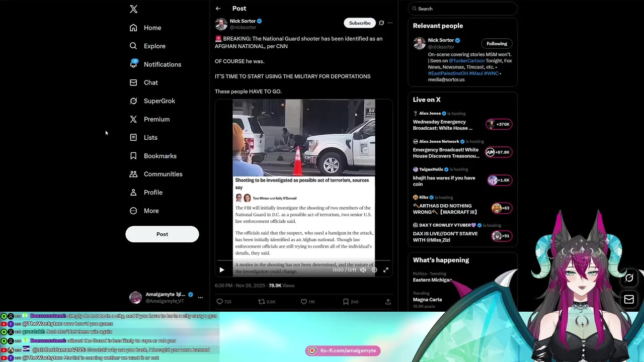Open TaigaxHolic khajit has wares broadcast
The width and height of the screenshot is (644, 362).
tap(444, 181)
